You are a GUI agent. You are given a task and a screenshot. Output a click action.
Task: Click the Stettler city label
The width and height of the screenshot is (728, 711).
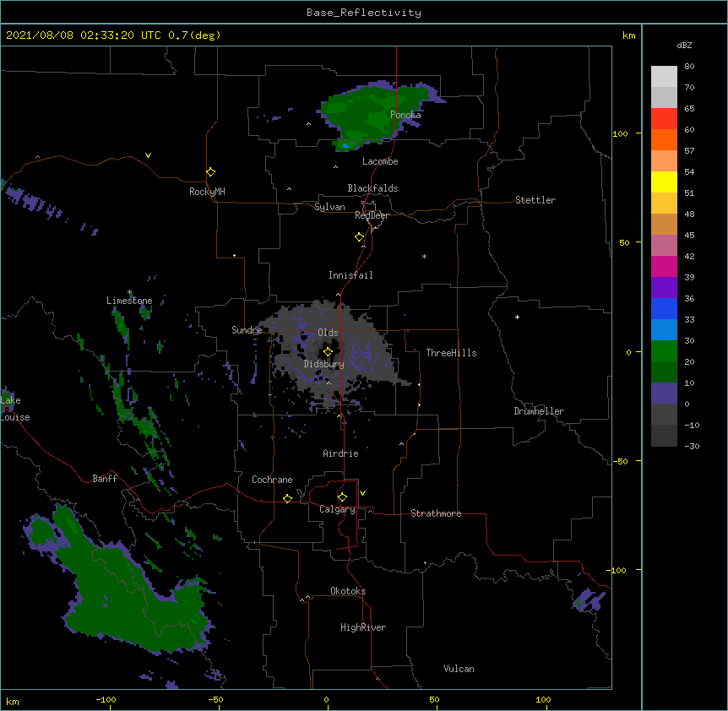(535, 200)
